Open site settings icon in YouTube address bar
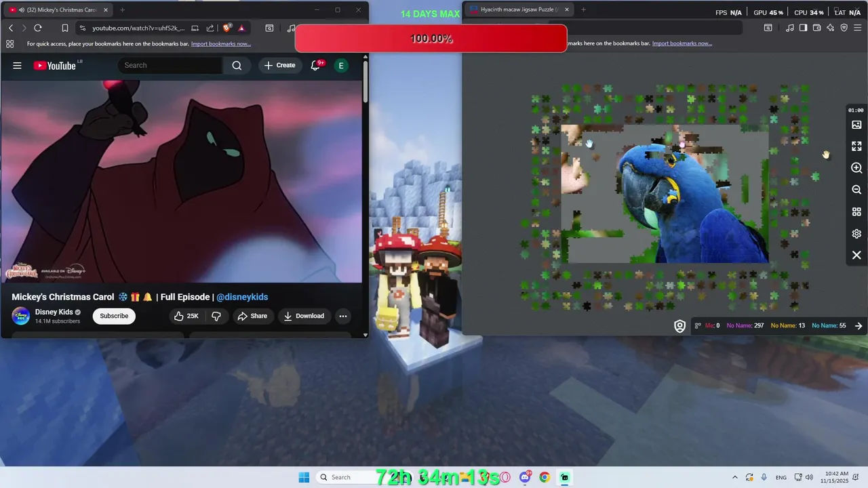This screenshot has height=488, width=868. [x=83, y=28]
